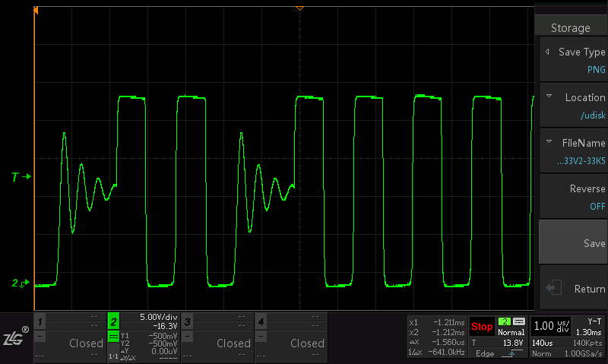Click the triangle next to Location
Image resolution: width=608 pixels, height=364 pixels.
(x=549, y=96)
